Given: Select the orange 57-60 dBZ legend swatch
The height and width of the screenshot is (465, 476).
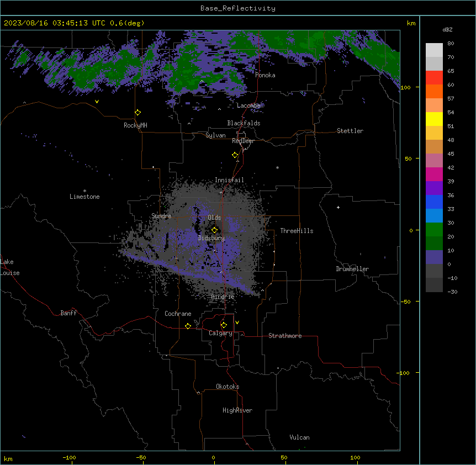Looking at the screenshot, I should click(434, 91).
